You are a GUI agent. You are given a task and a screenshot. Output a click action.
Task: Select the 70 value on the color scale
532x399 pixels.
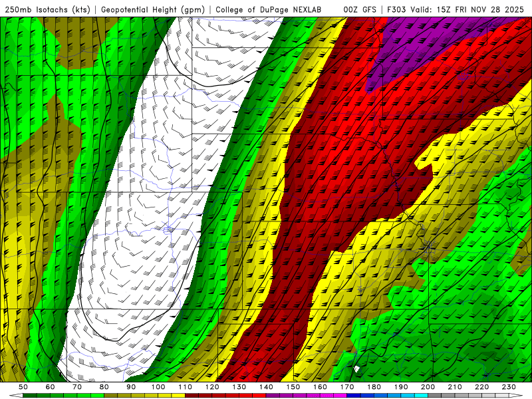click(x=77, y=387)
